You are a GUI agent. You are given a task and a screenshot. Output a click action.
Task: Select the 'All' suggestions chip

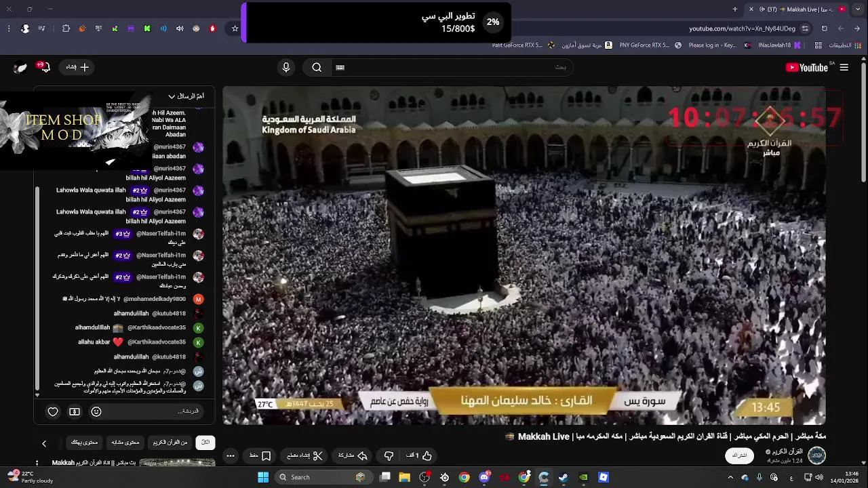point(205,443)
